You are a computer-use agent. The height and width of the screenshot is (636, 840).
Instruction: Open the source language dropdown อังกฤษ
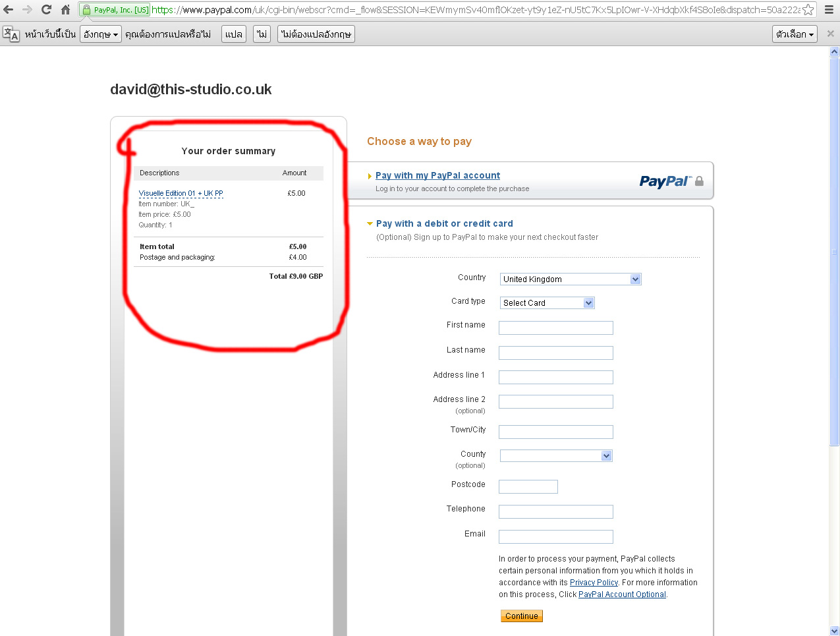click(101, 34)
